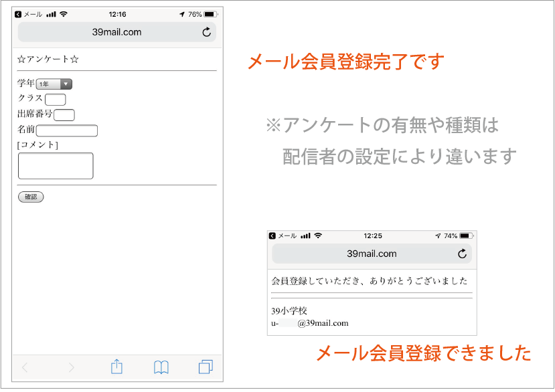Screen dimensions: 555x392
Task: Click the @39mail.com email address text
Action: point(323,323)
